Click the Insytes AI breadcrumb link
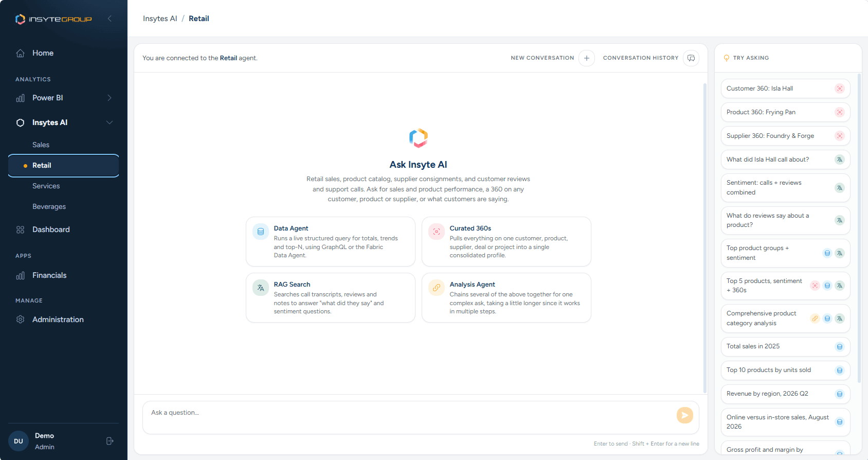868x460 pixels. pyautogui.click(x=160, y=19)
